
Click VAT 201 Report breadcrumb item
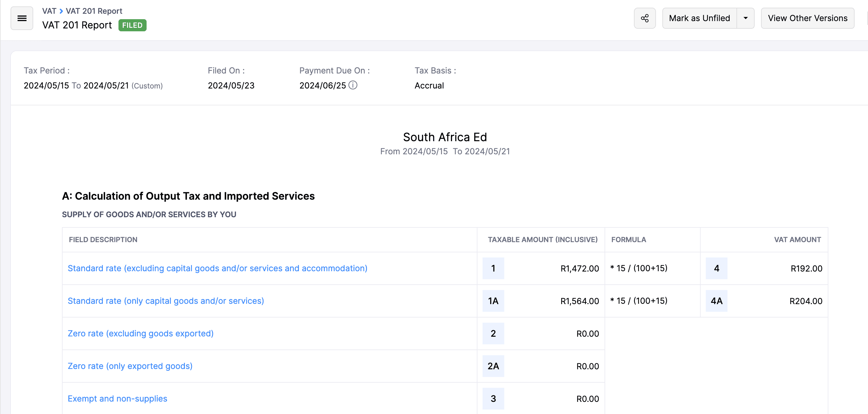tap(94, 11)
